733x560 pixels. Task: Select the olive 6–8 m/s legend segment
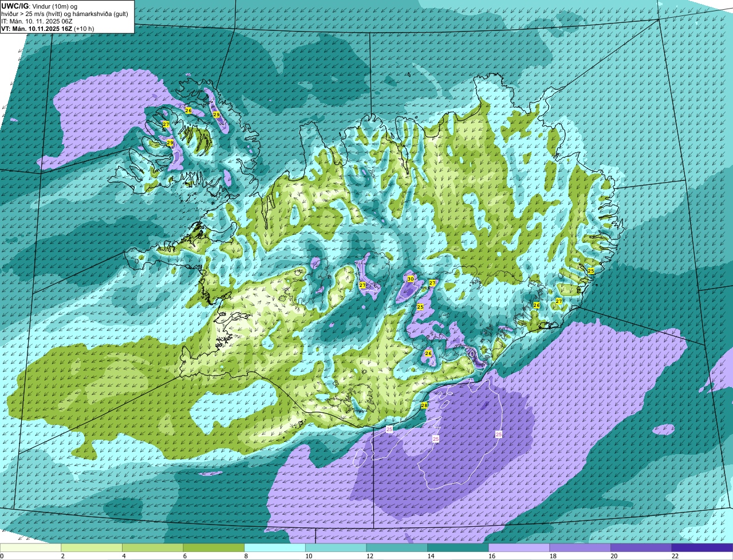pyautogui.click(x=214, y=547)
